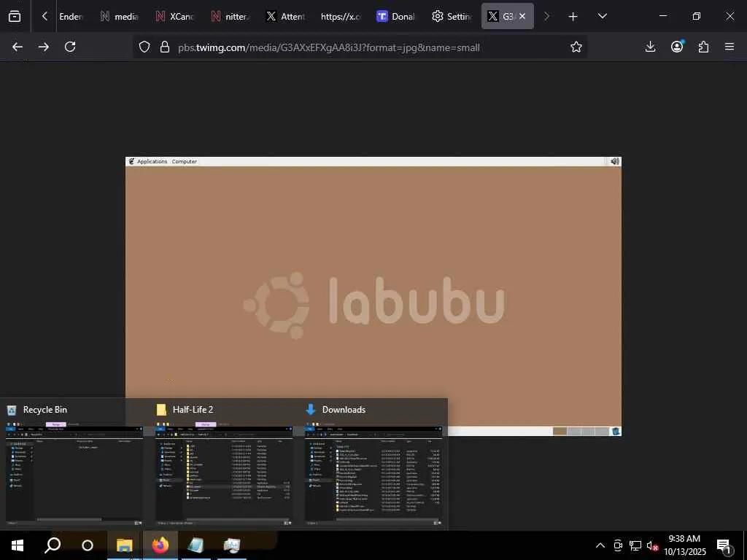Click the 'Downloads' preview title text
This screenshot has height=560, width=747.
coord(344,410)
